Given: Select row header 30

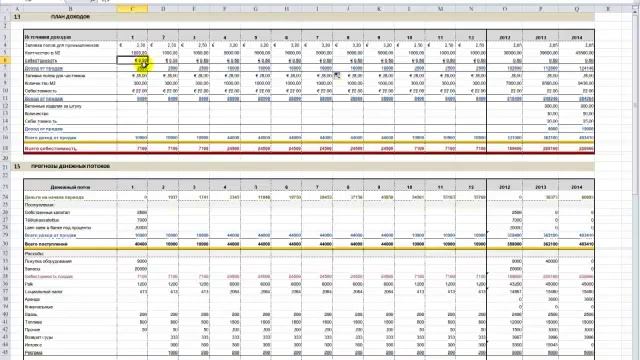Looking at the screenshot, I should (x=5, y=244).
